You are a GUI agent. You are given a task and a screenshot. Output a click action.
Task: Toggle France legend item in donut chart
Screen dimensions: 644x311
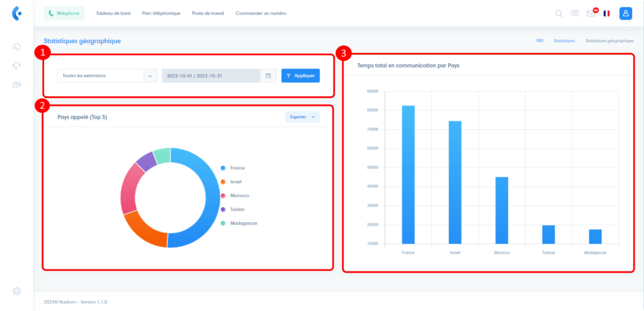(x=237, y=168)
